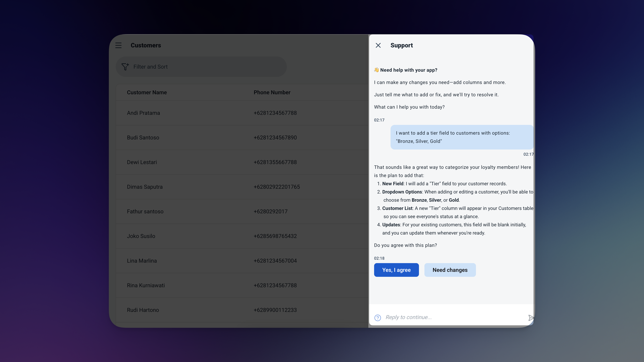644x362 pixels.
Task: Sort by the Customer Name column
Action: click(x=147, y=92)
